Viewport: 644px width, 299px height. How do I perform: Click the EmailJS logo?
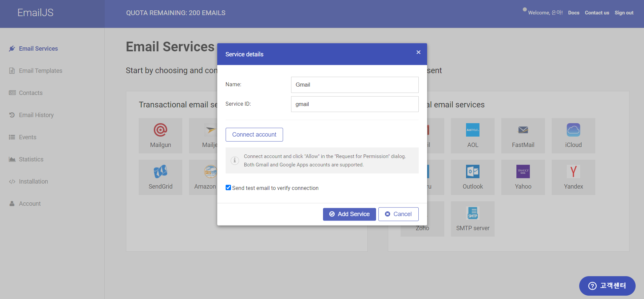point(35,13)
